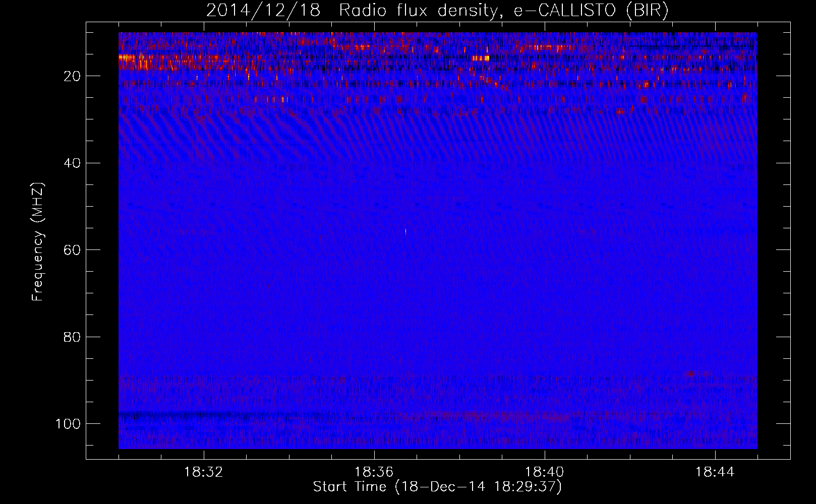816x504 pixels.
Task: Click the 60 frequency tick label
Action: tap(73, 250)
